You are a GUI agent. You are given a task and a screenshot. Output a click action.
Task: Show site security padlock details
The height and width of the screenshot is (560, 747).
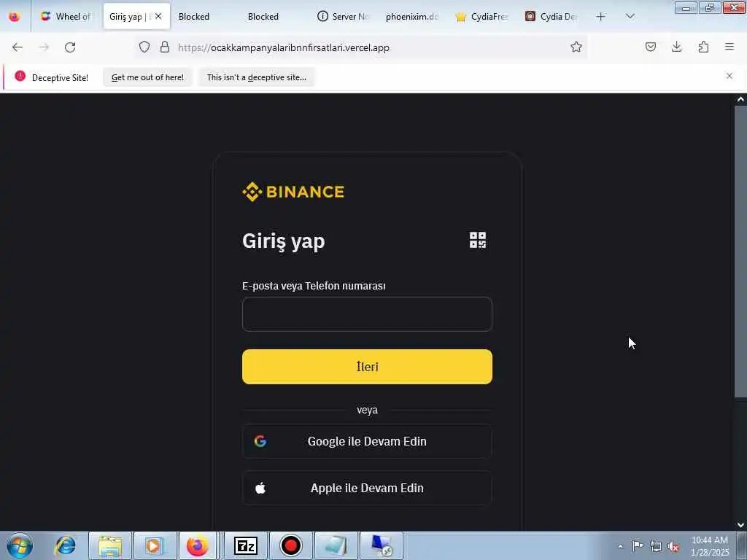(165, 47)
